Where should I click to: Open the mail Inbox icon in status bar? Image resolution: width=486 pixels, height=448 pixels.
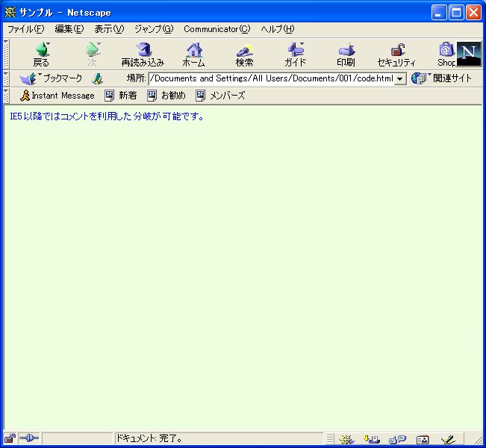click(x=371, y=440)
